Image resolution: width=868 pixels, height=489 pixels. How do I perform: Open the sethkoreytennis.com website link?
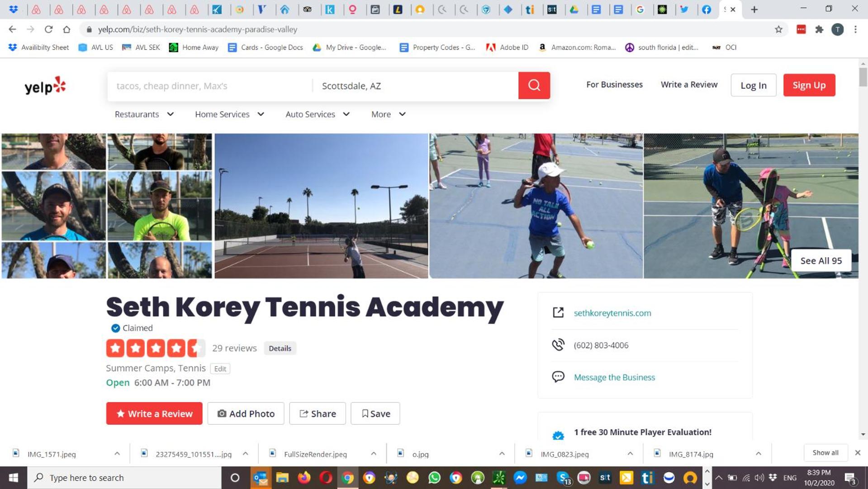click(612, 313)
